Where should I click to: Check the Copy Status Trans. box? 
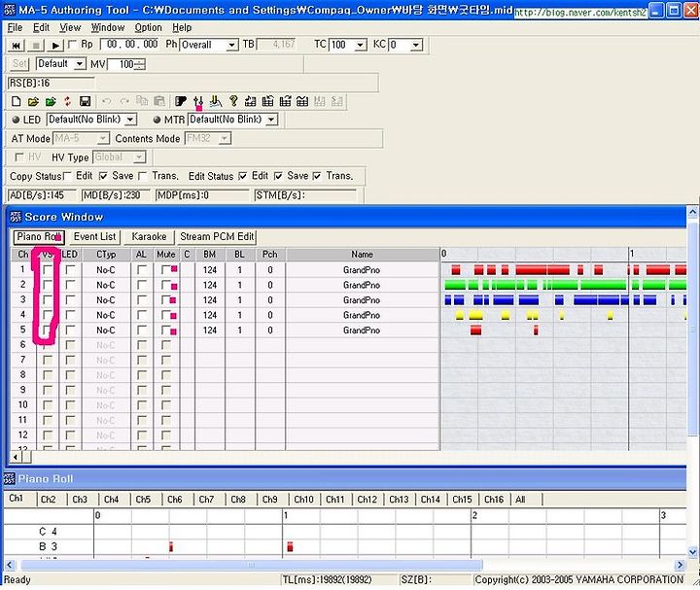click(x=142, y=176)
